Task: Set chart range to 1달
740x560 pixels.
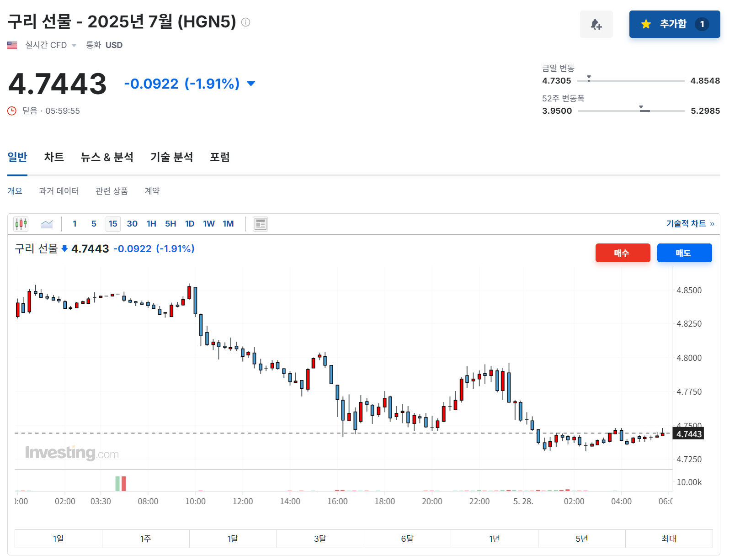Action: coord(233,539)
